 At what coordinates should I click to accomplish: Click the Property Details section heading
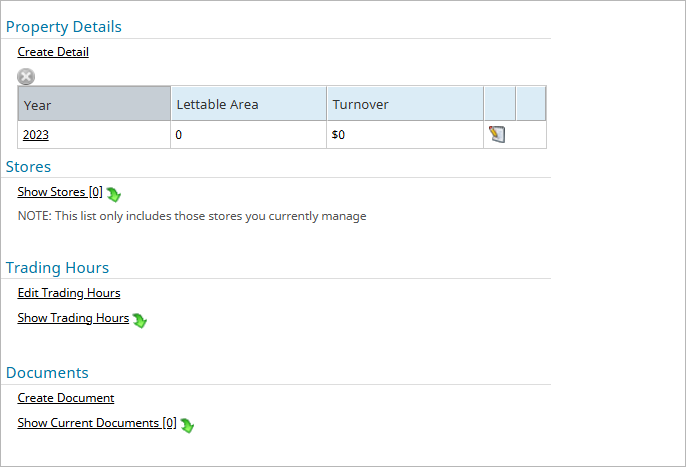[x=64, y=27]
